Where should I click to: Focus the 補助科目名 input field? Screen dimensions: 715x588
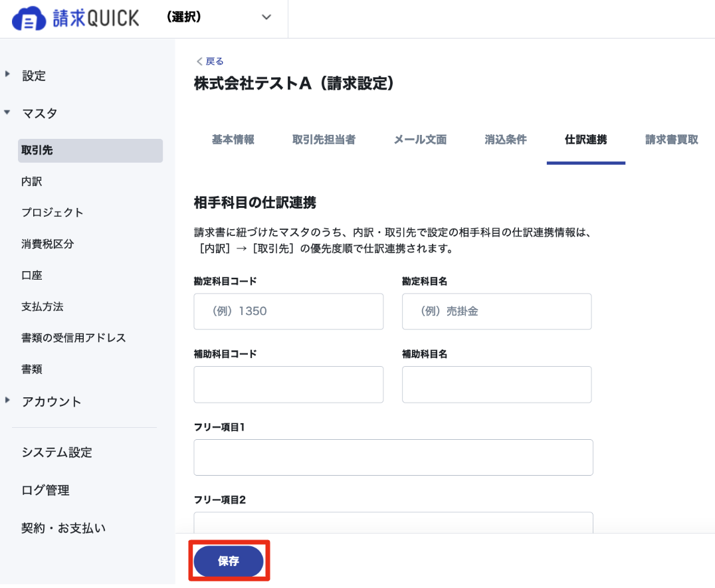click(x=496, y=384)
